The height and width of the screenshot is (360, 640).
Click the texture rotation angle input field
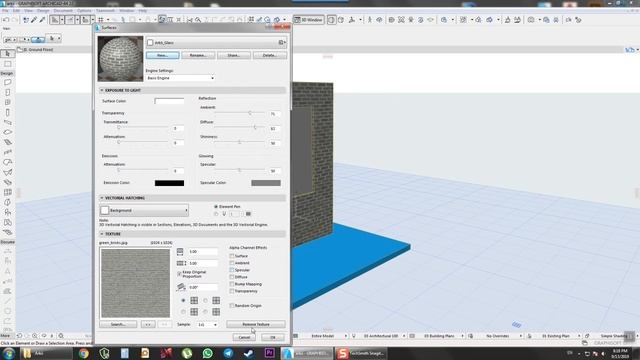[x=203, y=287]
